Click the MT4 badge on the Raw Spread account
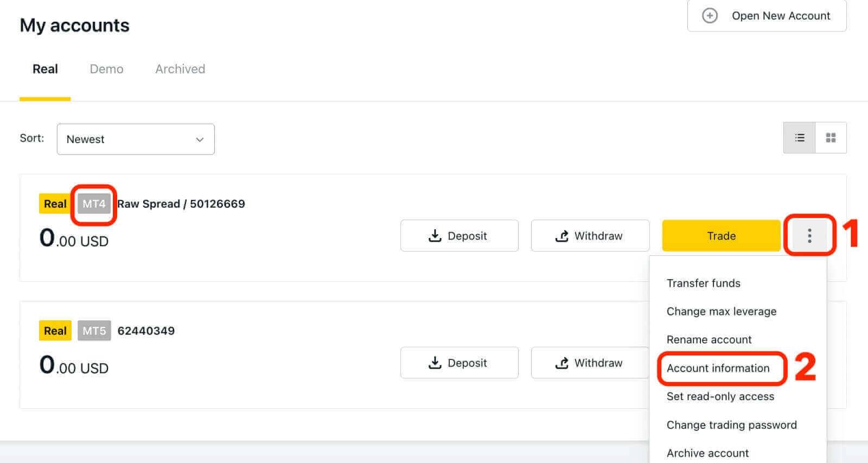Image resolution: width=868 pixels, height=463 pixels. pos(93,203)
